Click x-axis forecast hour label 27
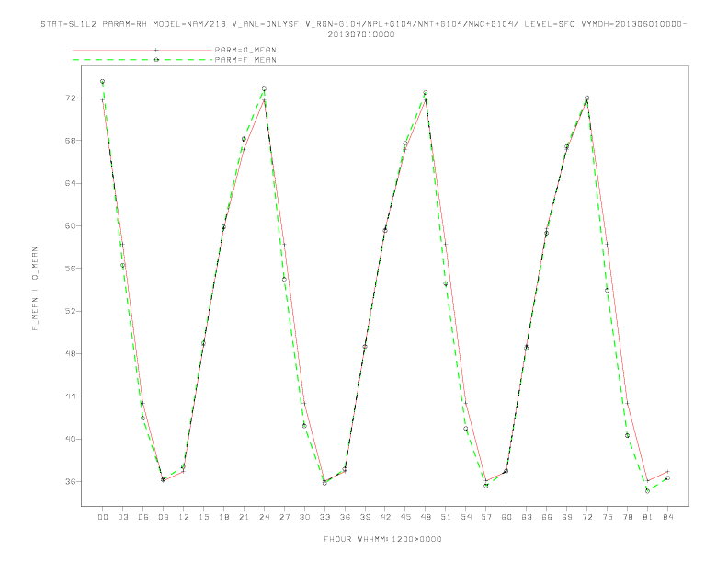Viewport: 728px width, 563px height. click(284, 517)
